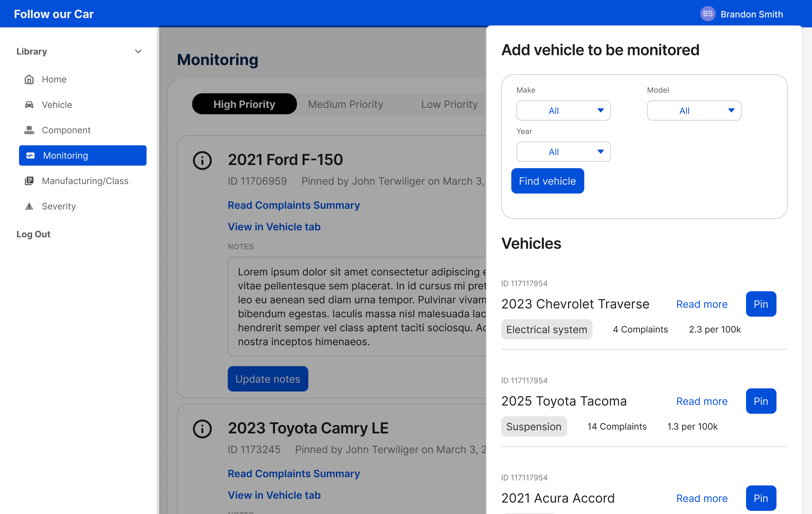Open the Model dropdown
Image resolution: width=812 pixels, height=514 pixels.
click(694, 110)
